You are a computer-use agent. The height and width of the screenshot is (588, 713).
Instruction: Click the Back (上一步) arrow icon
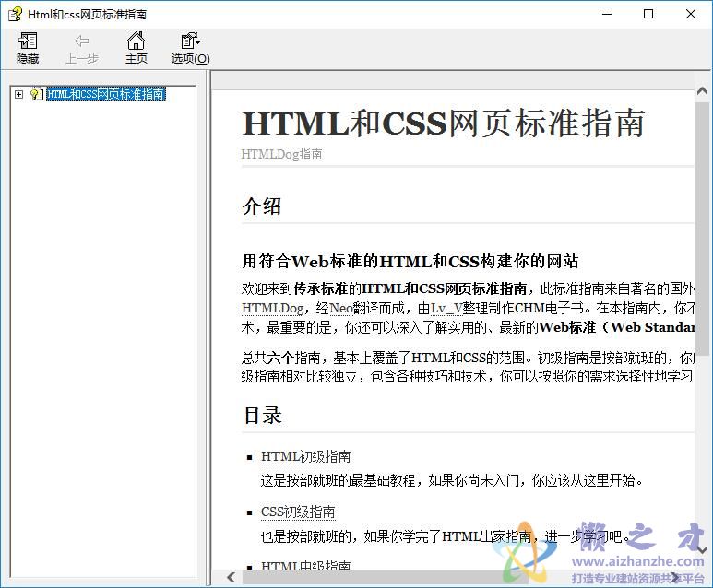point(82,41)
